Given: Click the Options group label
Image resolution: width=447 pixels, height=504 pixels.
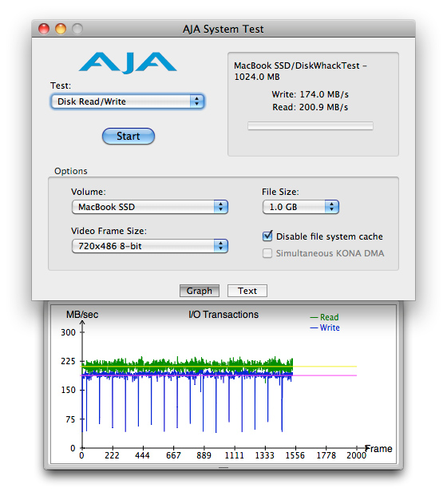Looking at the screenshot, I should tap(71, 171).
